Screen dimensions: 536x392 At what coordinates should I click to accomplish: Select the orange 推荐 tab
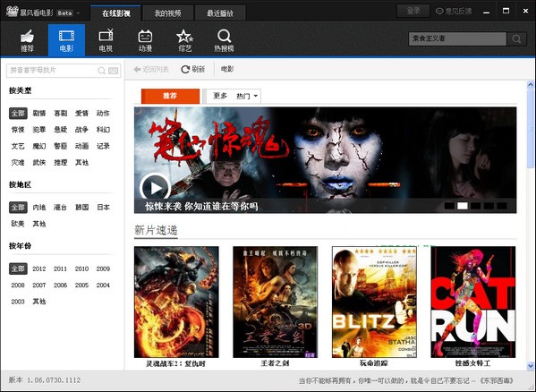tap(170, 96)
